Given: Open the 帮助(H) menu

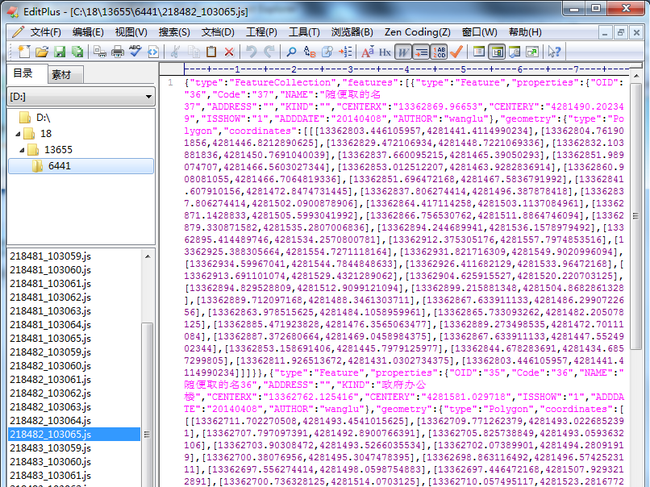Looking at the screenshot, I should (x=525, y=32).
